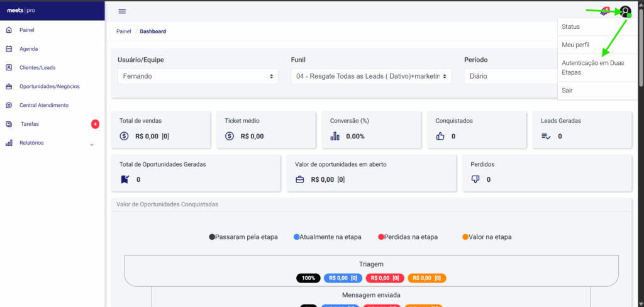Image resolution: width=644 pixels, height=307 pixels.
Task: Click Sair to log out
Action: [567, 91]
